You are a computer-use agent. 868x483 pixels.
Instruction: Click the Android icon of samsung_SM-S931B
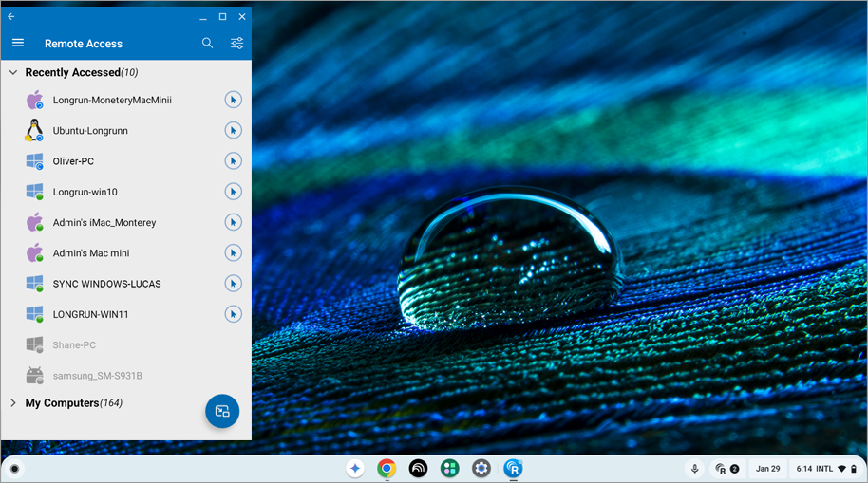point(34,376)
